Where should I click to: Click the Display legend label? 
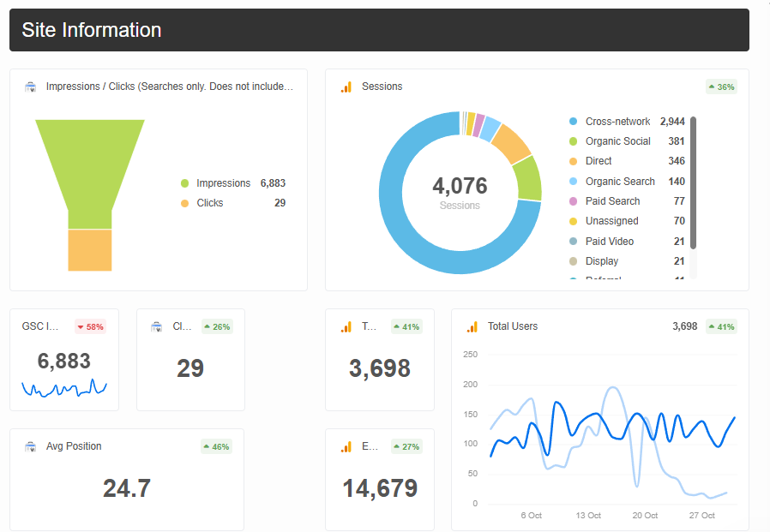point(602,261)
